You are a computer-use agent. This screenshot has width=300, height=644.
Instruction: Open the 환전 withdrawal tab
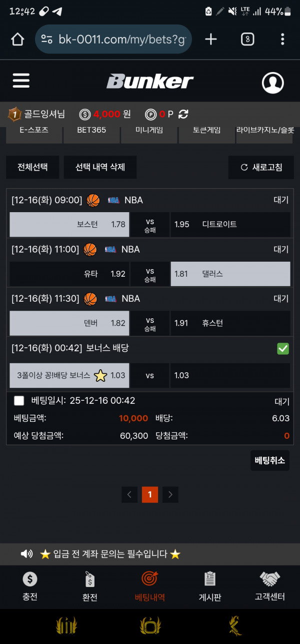point(90,586)
